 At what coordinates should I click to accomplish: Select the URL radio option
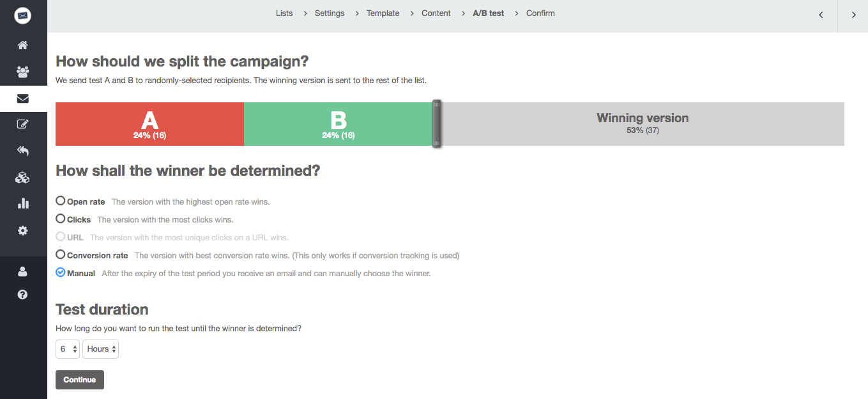[60, 237]
